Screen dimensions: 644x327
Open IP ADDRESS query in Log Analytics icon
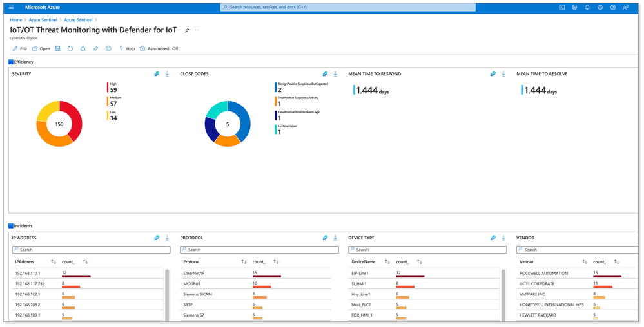(x=157, y=238)
